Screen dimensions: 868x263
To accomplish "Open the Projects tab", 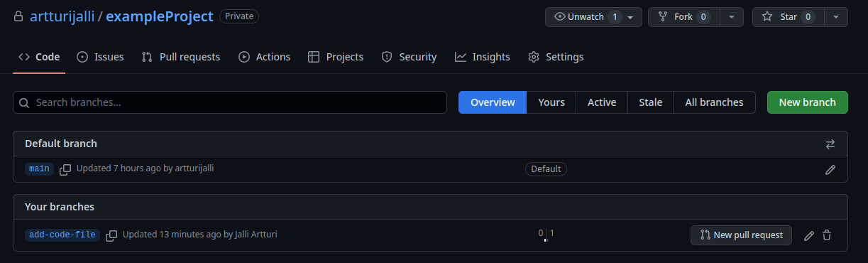I will tap(336, 57).
